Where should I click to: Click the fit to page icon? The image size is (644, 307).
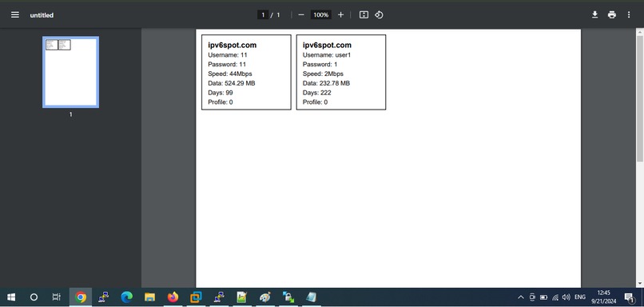click(364, 15)
